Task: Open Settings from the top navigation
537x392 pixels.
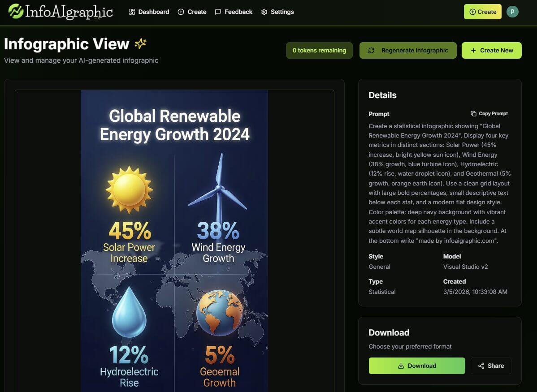Action: tap(277, 12)
